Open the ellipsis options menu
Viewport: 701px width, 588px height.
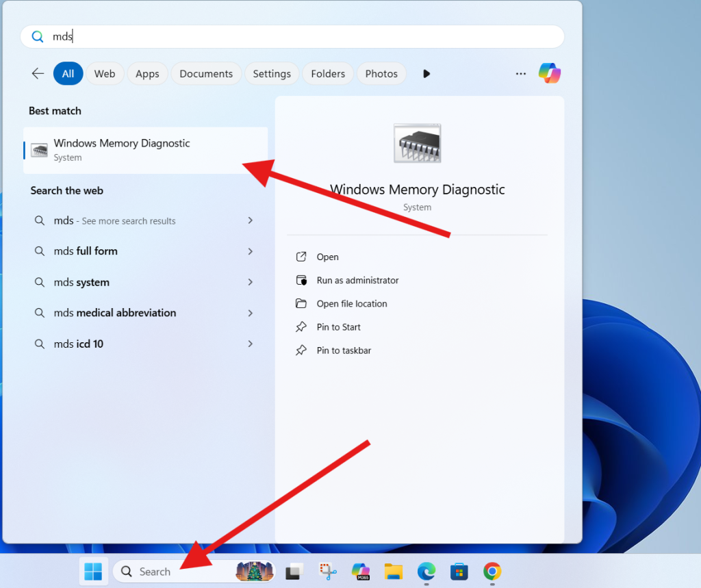(520, 73)
